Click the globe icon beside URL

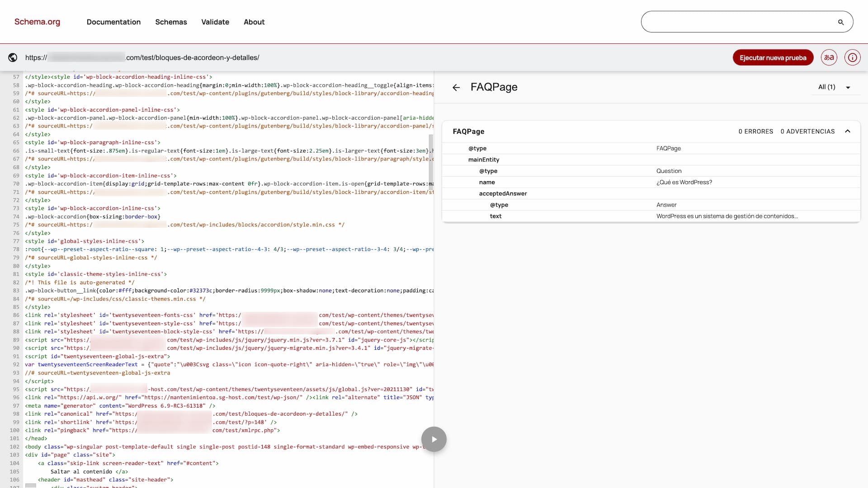[13, 57]
